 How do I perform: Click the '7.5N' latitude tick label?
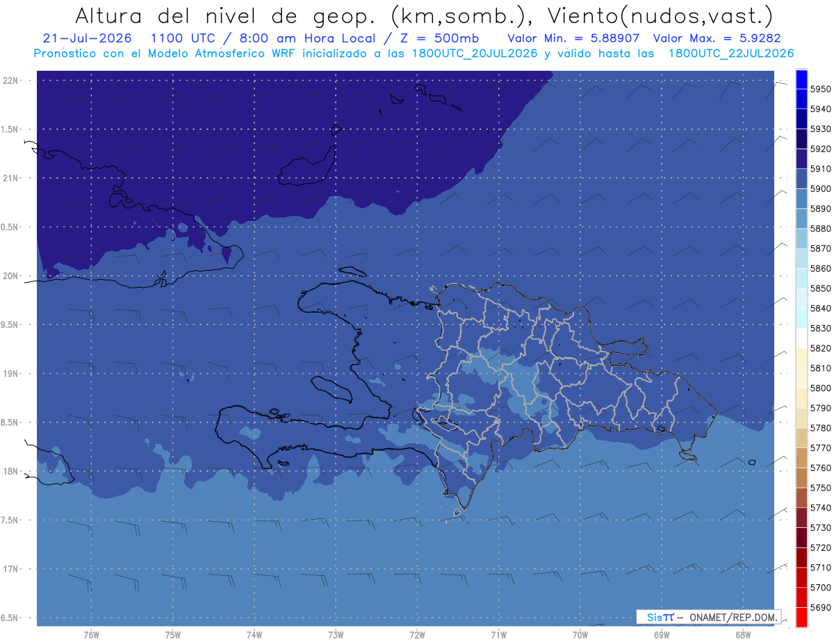coord(10,520)
